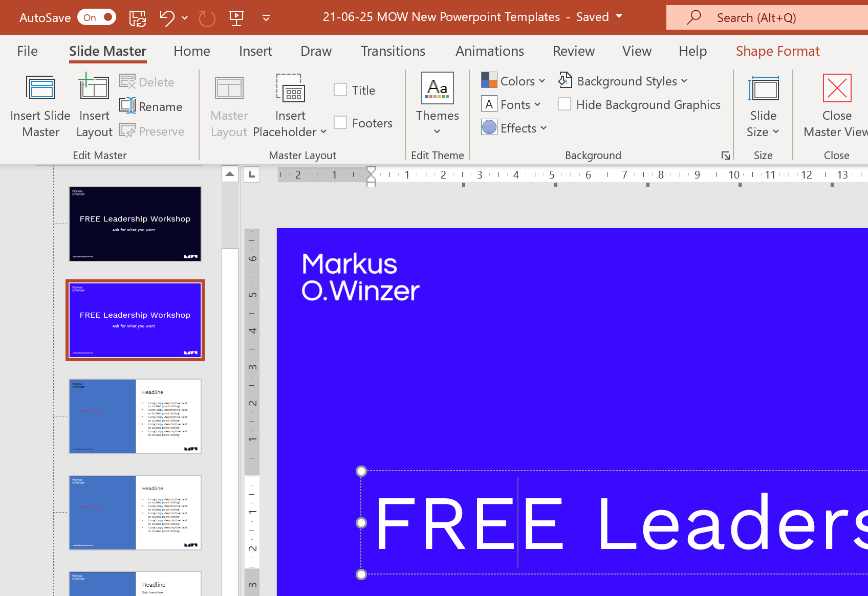Click the Insert Layout icon

point(94,87)
